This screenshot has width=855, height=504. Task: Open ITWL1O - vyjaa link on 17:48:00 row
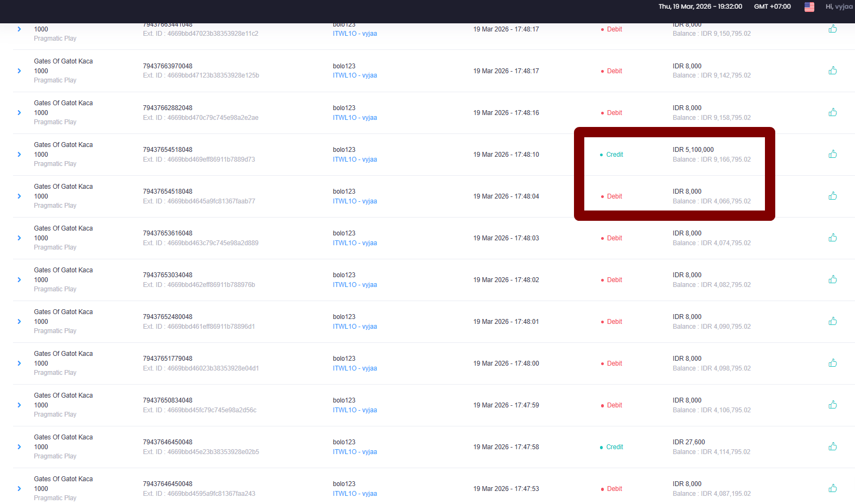[355, 368]
